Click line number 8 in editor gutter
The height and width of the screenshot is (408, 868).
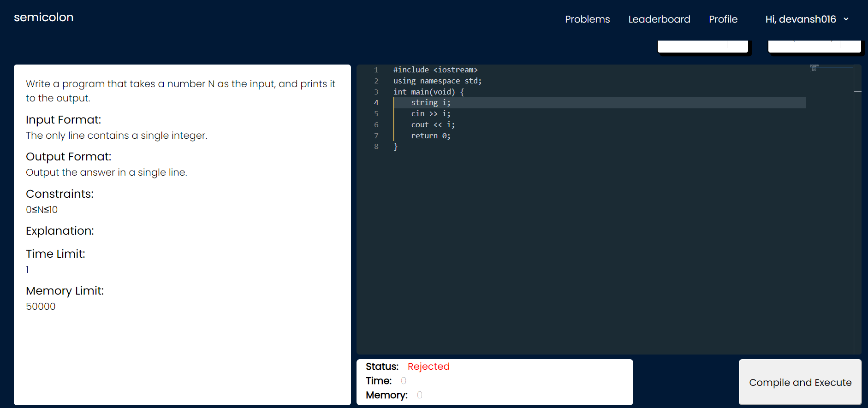coord(376,147)
